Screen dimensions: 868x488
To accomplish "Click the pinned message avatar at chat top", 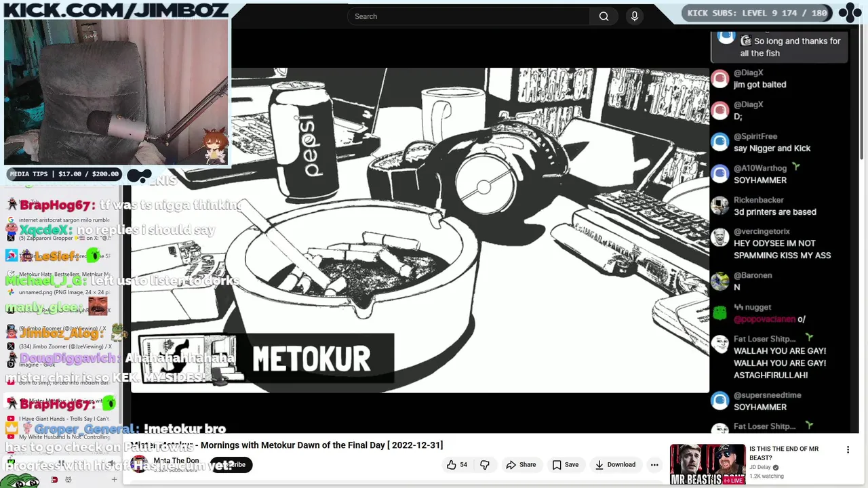I will (x=726, y=37).
